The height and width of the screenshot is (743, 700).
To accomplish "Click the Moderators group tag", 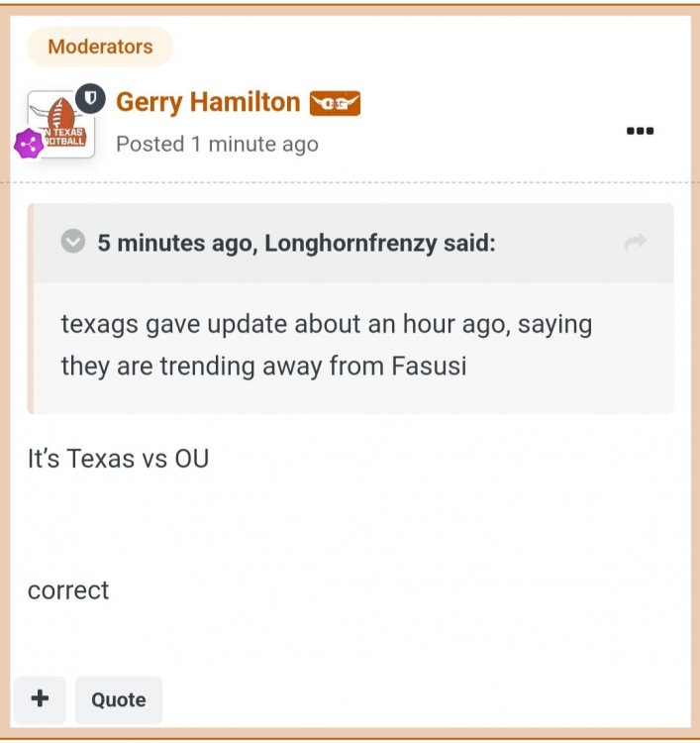I will pyautogui.click(x=100, y=47).
